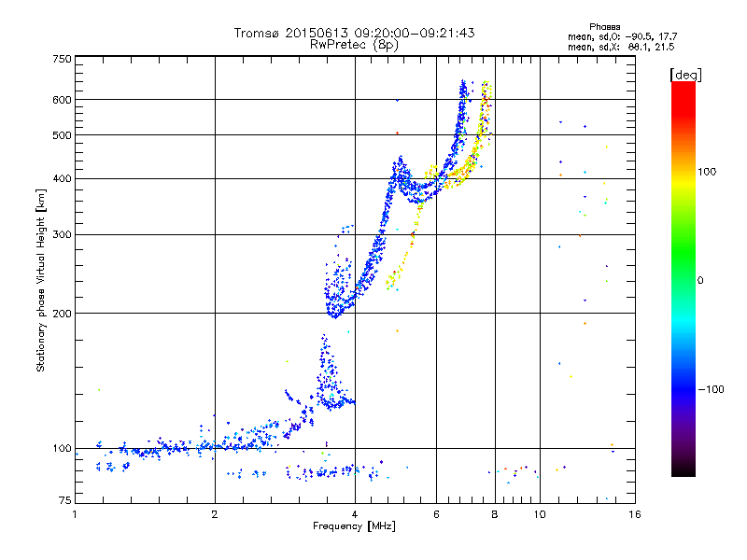Click the y-axis tick label '75'
Image resolution: width=747 pixels, height=560 pixels.
(65, 500)
